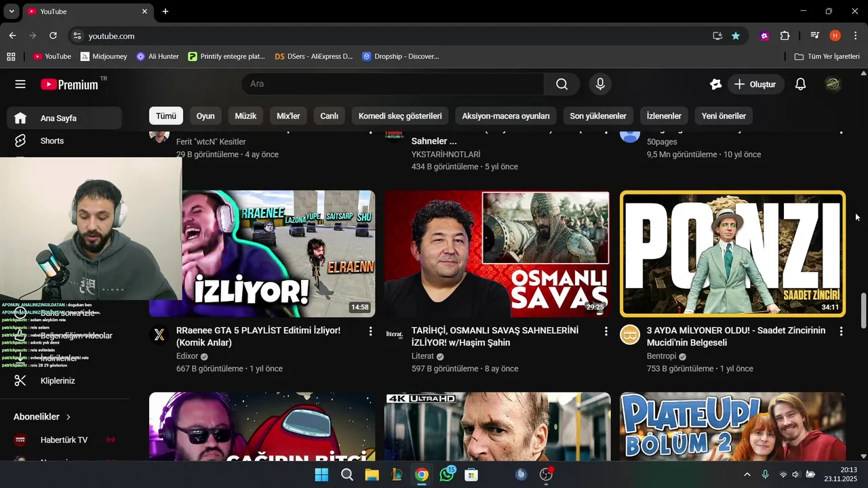Expand the Abonelikler section arrow
868x488 pixels.
(68, 417)
